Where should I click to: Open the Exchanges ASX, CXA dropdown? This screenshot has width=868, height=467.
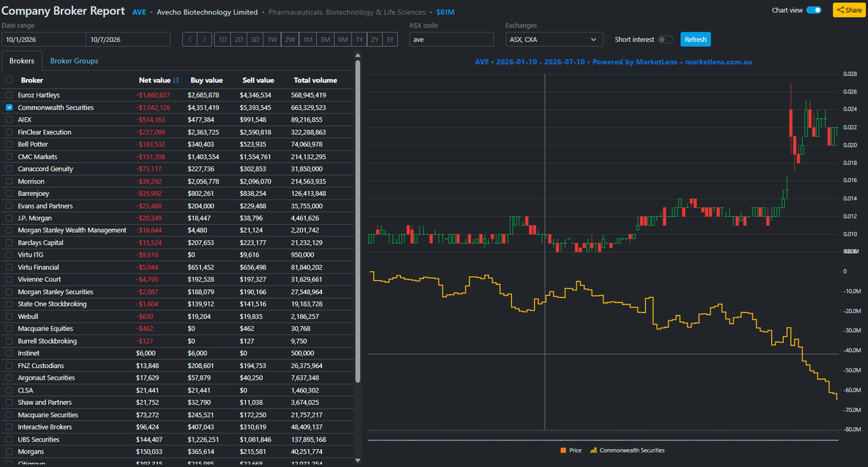click(x=554, y=40)
